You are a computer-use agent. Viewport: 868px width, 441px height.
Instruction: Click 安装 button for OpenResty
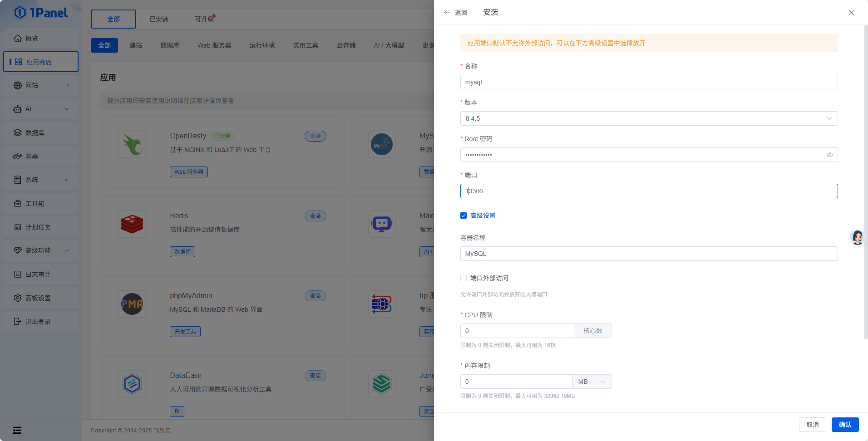[316, 136]
